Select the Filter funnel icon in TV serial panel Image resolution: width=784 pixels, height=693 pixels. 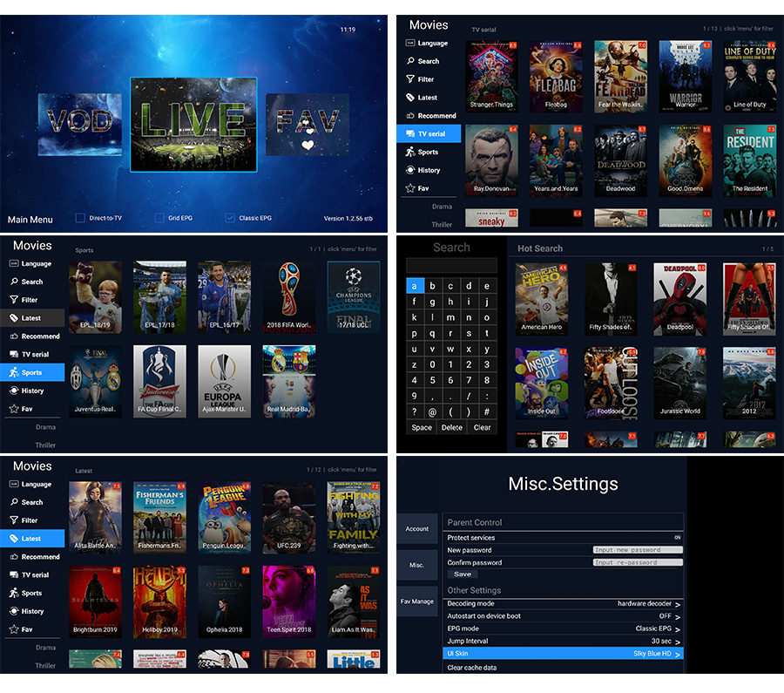click(410, 79)
